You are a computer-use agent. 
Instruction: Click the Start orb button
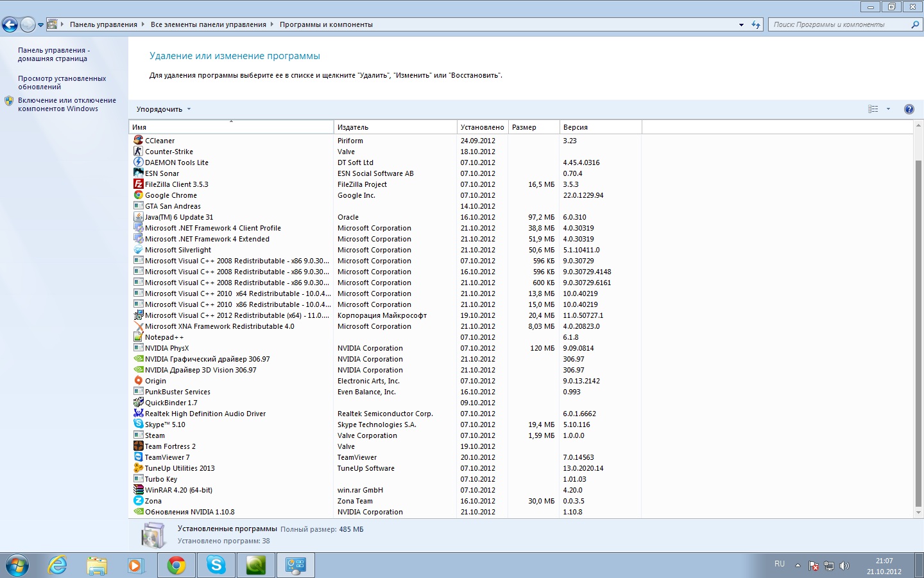click(17, 565)
